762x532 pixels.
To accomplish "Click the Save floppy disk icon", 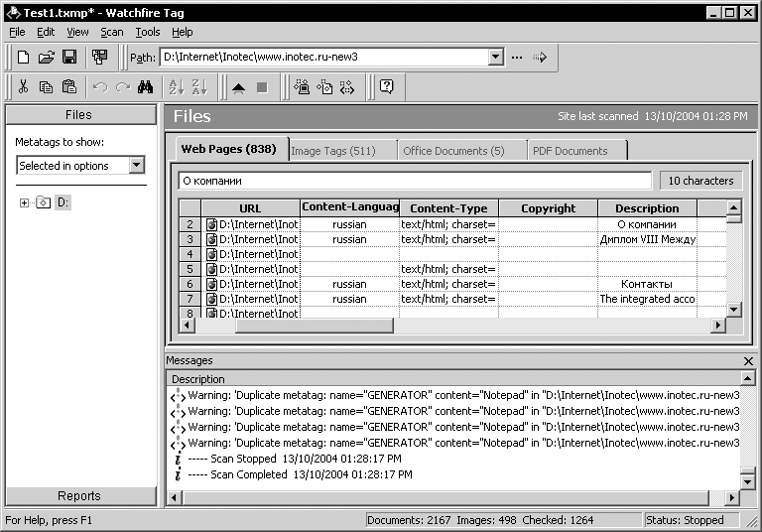I will pyautogui.click(x=69, y=58).
